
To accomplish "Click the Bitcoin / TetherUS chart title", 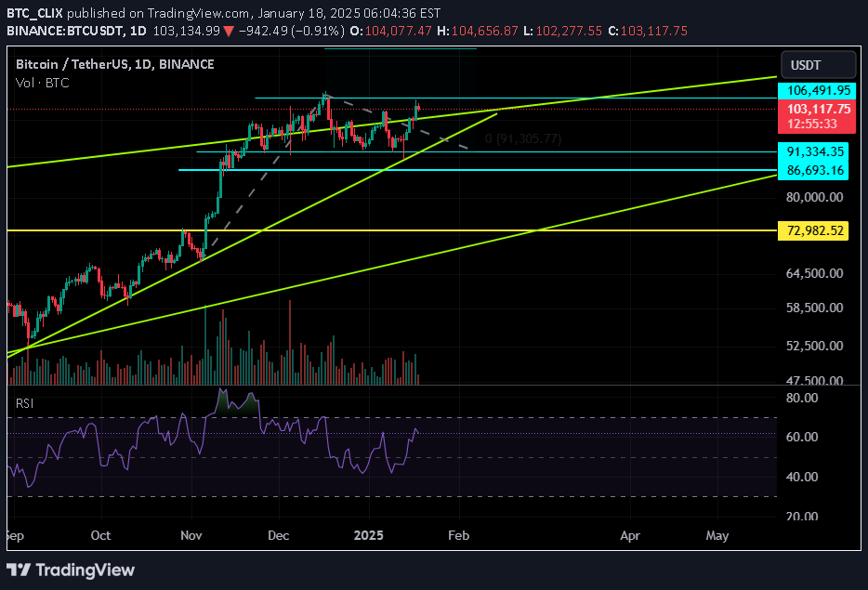I will click(114, 64).
